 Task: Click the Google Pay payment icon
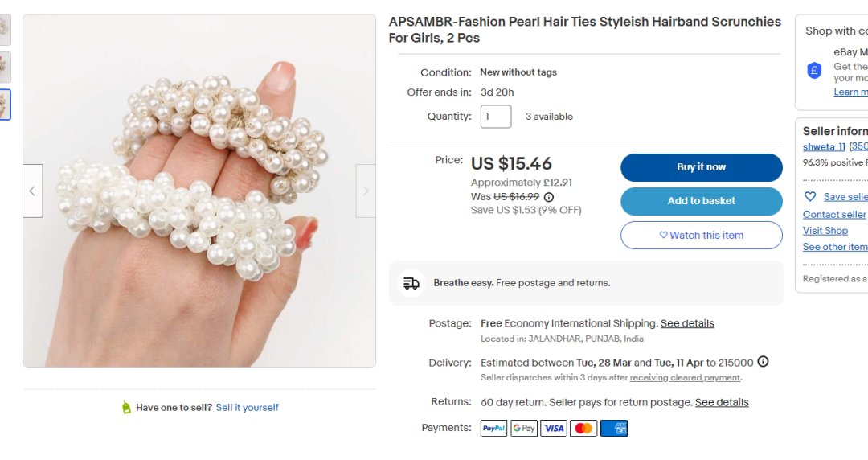pos(523,429)
